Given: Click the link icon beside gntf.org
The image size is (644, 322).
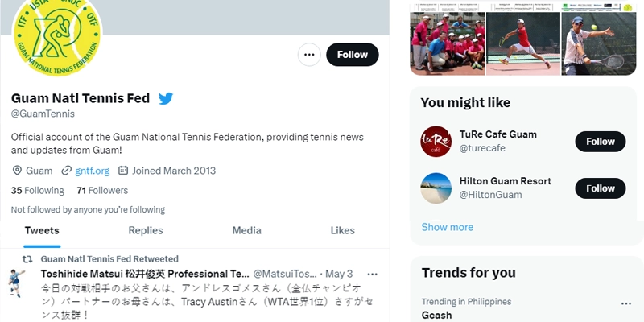Looking at the screenshot, I should pos(67,171).
